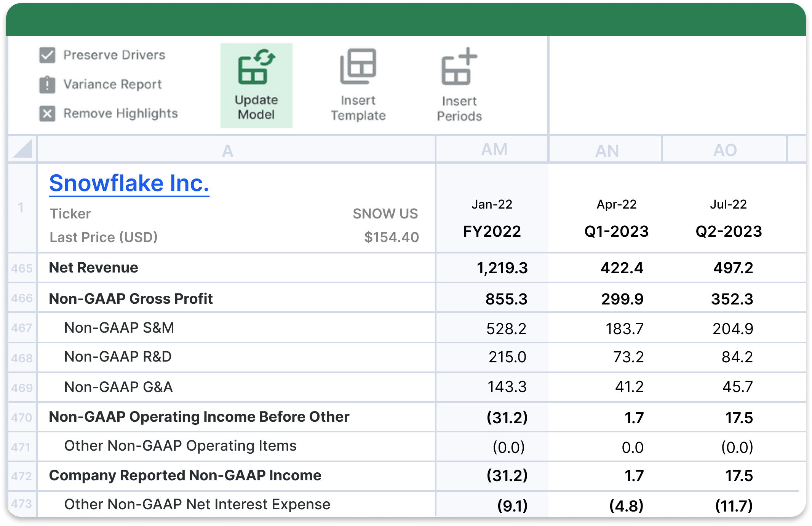Click the Remove Highlights label
The image size is (812, 526).
[120, 113]
